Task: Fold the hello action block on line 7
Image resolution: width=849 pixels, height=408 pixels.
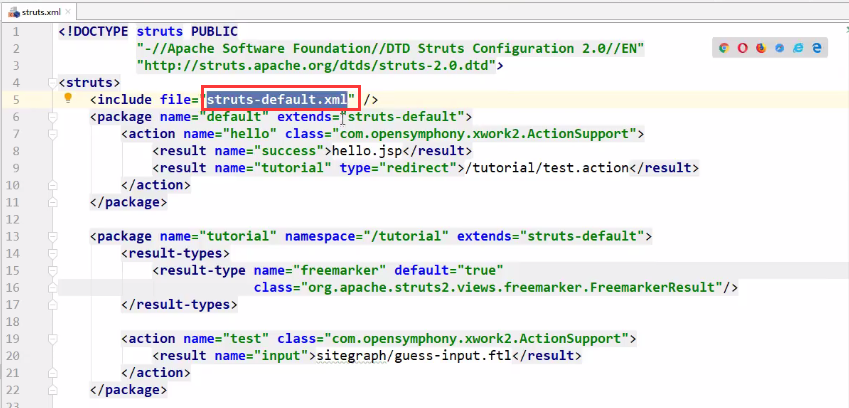Action: click(54, 133)
